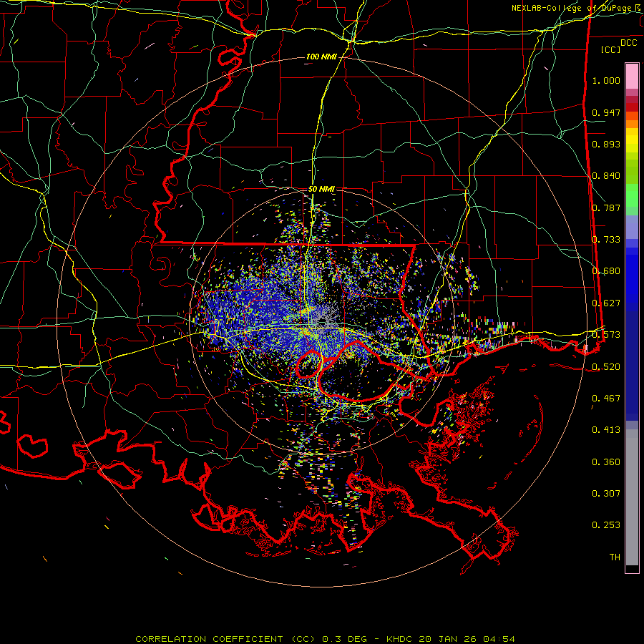Pick the bright green swatch above 0.787
Viewport: 644px width, 644px height.
click(632, 195)
